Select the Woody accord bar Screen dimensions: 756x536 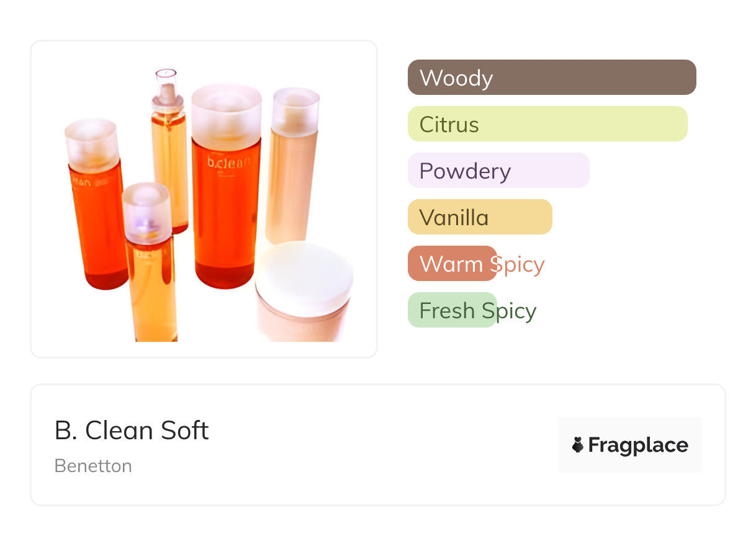[x=552, y=78]
